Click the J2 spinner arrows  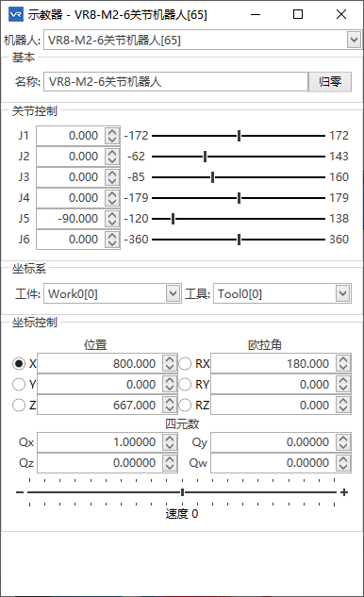pyautogui.click(x=112, y=157)
